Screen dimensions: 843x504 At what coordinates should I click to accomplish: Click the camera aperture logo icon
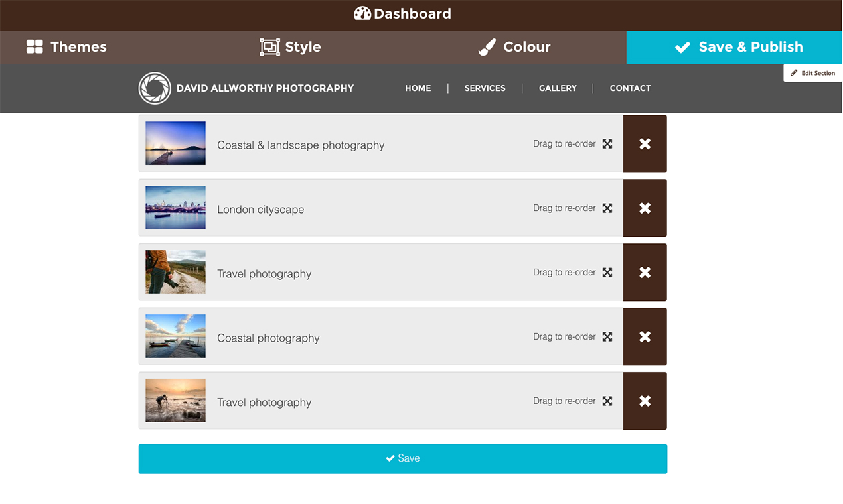click(x=155, y=88)
